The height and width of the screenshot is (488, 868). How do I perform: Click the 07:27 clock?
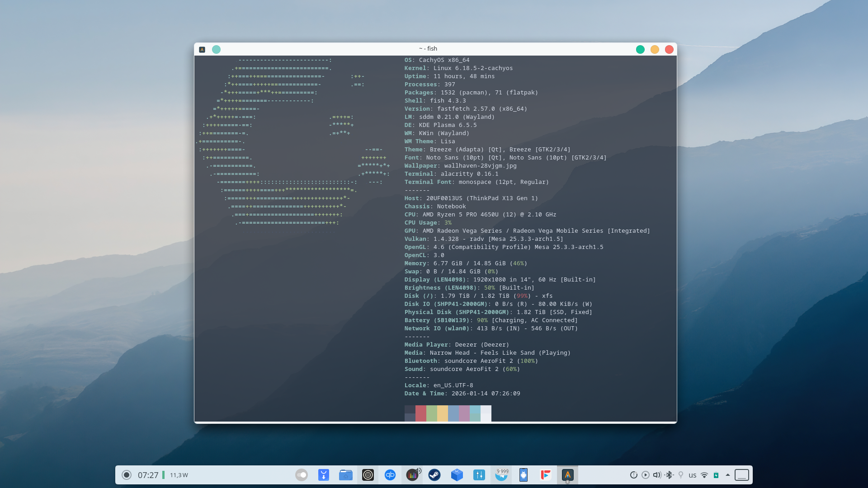point(148,475)
